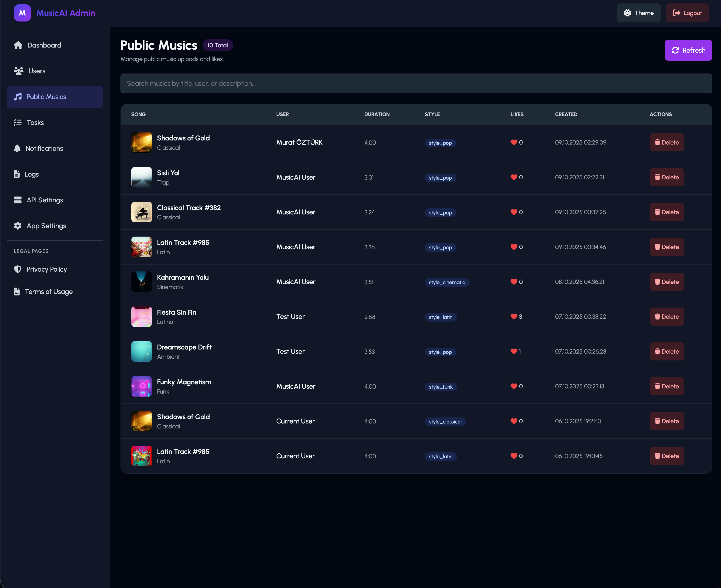The width and height of the screenshot is (721, 588).
Task: Click the heart icon for Dreamscape Drift
Action: (514, 352)
